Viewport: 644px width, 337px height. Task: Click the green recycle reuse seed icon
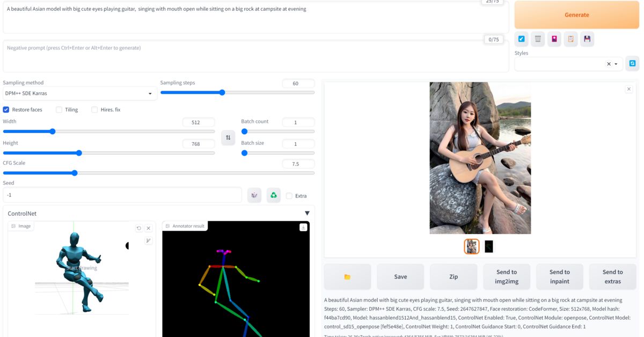tap(274, 195)
